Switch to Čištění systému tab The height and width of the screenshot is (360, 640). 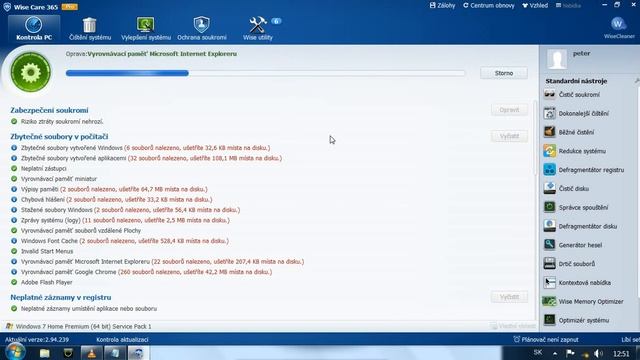point(90,29)
